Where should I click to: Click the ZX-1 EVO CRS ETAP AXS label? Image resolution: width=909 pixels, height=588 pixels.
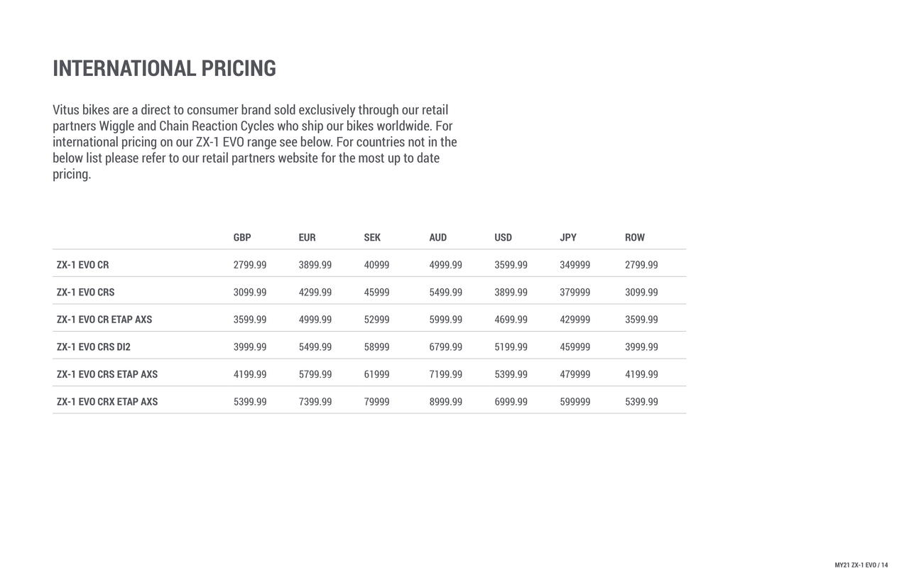107,374
